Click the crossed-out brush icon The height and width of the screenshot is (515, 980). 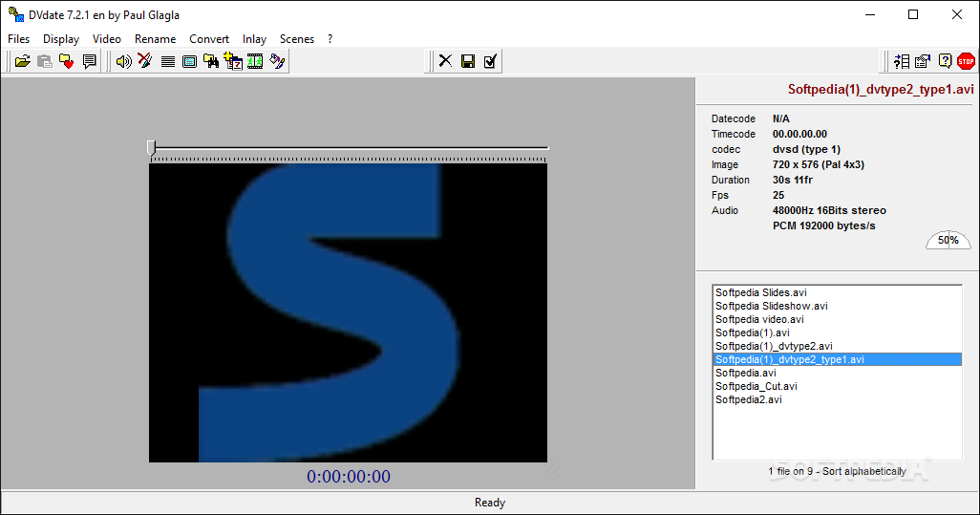coord(145,61)
